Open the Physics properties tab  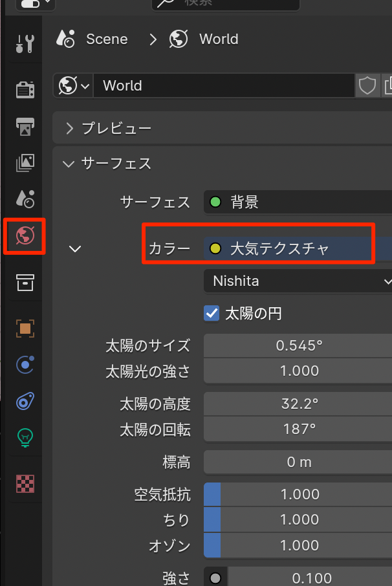[x=25, y=365]
